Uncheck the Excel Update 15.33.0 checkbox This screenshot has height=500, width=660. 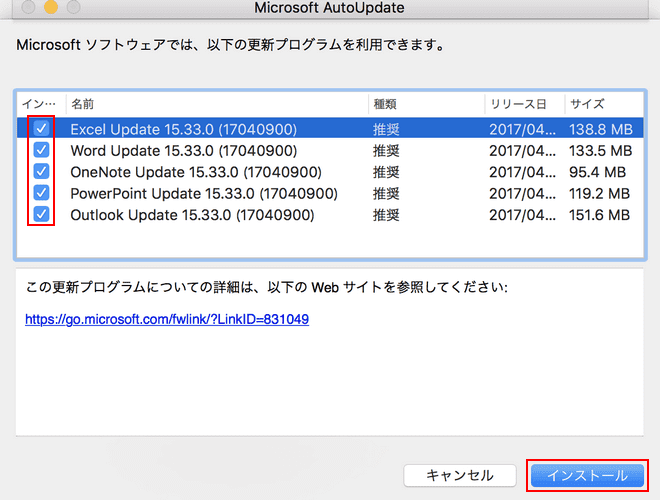point(41,128)
